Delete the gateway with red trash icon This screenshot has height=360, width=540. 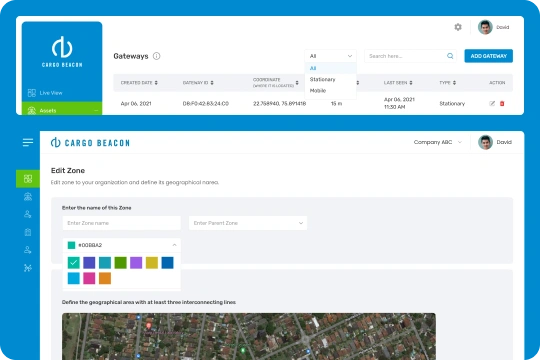click(x=502, y=103)
